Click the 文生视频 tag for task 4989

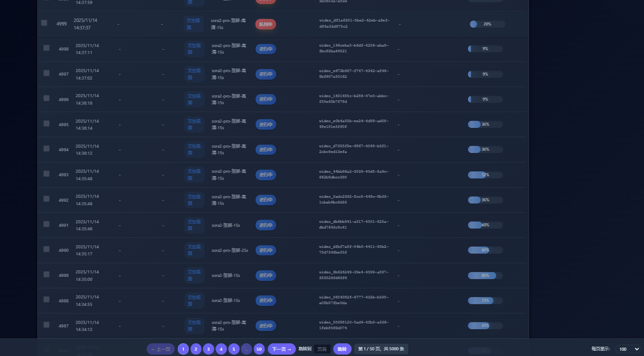pyautogui.click(x=194, y=276)
